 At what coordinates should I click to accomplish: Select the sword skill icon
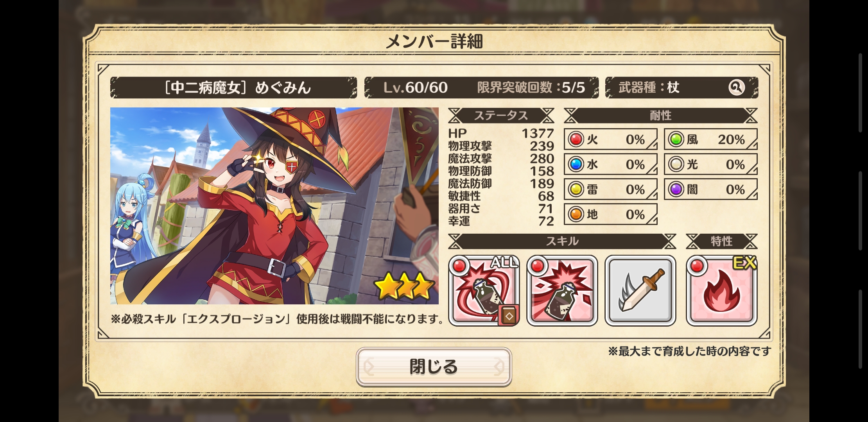coord(640,290)
